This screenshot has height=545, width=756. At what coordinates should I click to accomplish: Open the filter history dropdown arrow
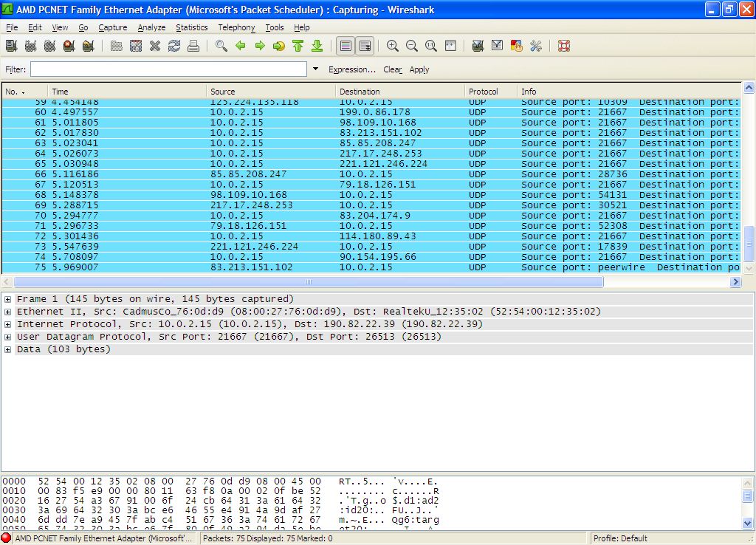coord(315,69)
